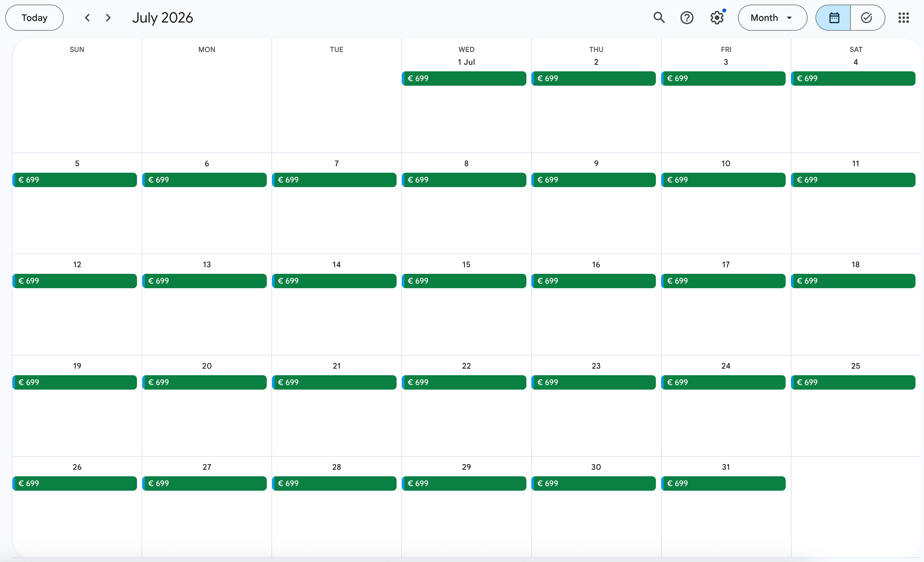
Task: Open the € 699 event on July 15
Action: tap(464, 281)
